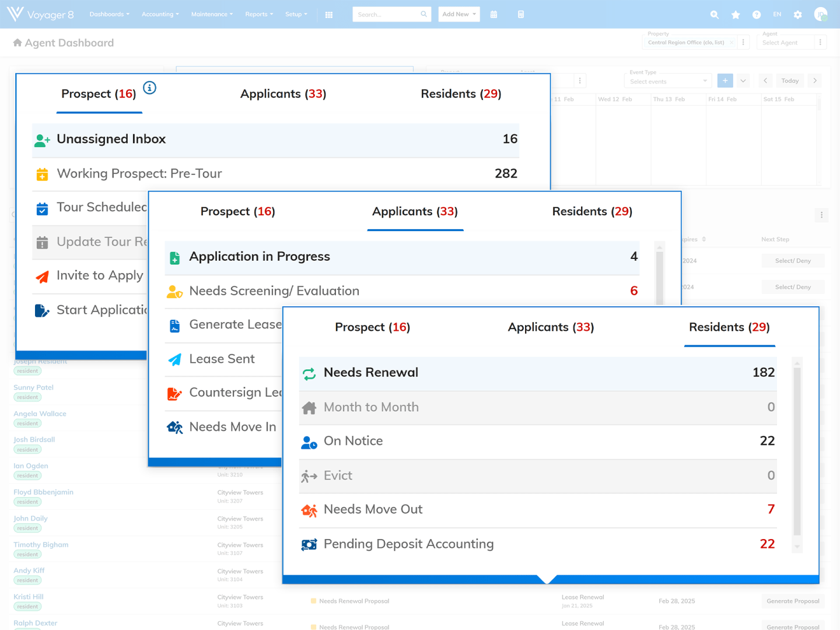Open the Accounting menu
The width and height of the screenshot is (840, 630).
[160, 15]
